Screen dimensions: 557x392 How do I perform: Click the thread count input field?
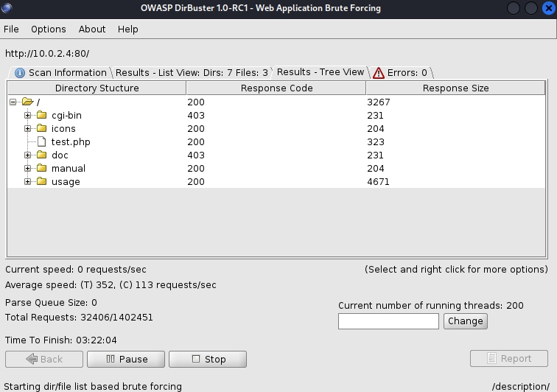click(x=388, y=321)
